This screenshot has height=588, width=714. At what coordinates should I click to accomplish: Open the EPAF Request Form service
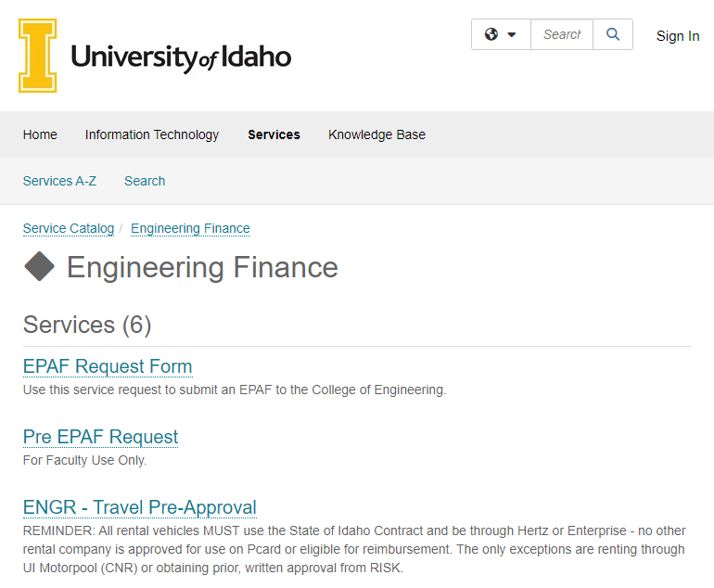pyautogui.click(x=108, y=366)
